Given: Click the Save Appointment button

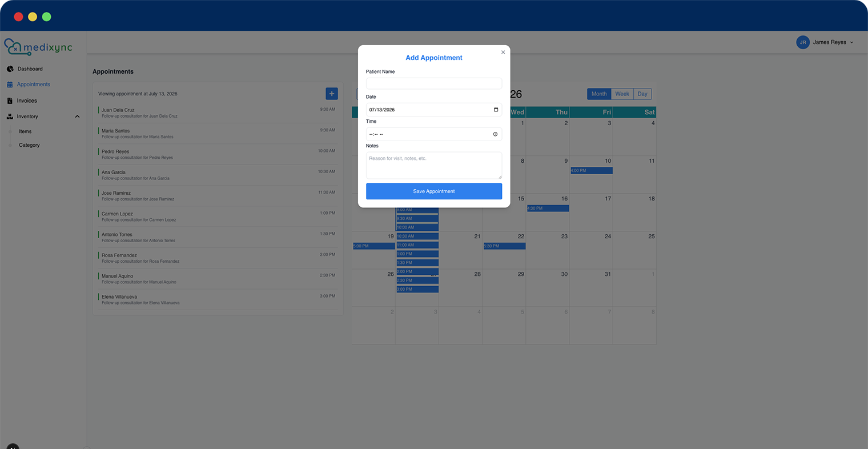Looking at the screenshot, I should [434, 191].
